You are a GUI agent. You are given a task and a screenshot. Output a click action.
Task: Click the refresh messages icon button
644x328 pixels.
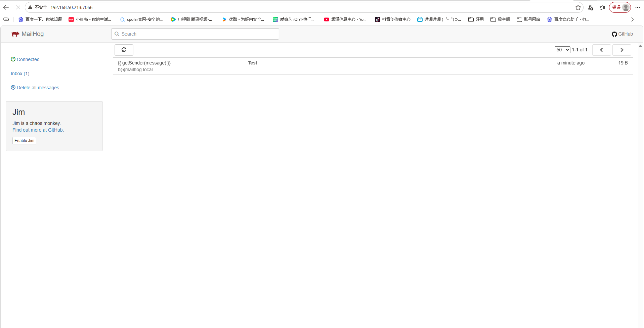[124, 50]
